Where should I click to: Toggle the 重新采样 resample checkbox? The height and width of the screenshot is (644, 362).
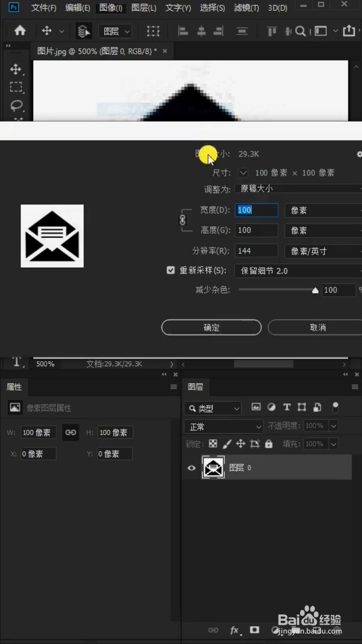pos(170,270)
